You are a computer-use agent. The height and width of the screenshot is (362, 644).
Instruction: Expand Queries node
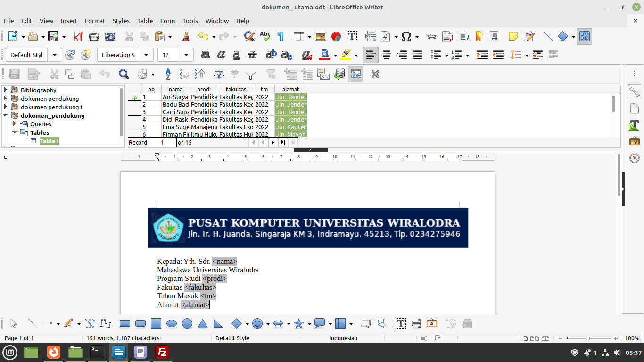15,124
